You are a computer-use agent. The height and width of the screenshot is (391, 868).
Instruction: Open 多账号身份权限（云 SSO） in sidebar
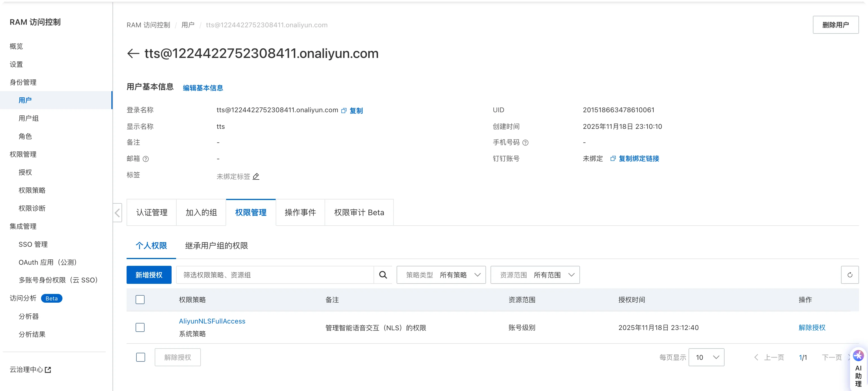[x=60, y=280]
